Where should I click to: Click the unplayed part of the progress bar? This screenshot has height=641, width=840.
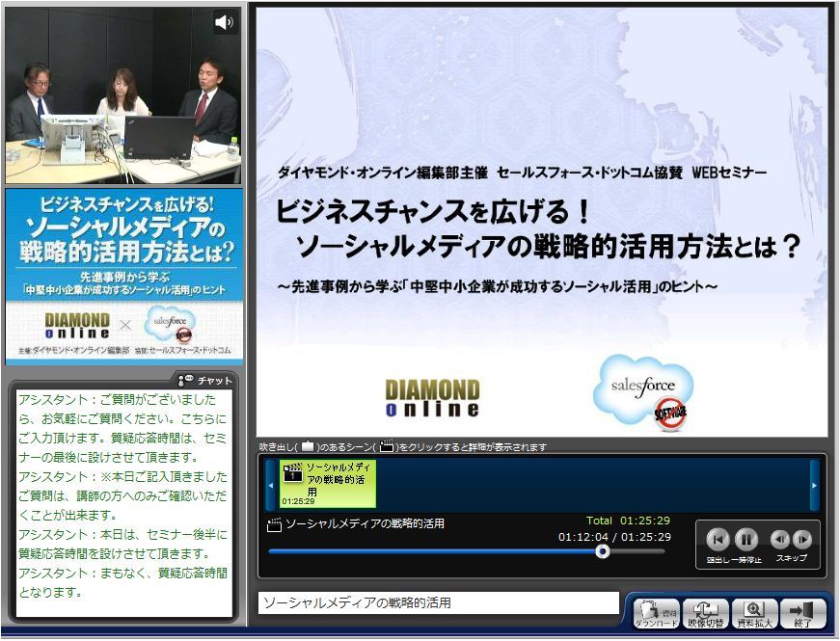pos(637,551)
